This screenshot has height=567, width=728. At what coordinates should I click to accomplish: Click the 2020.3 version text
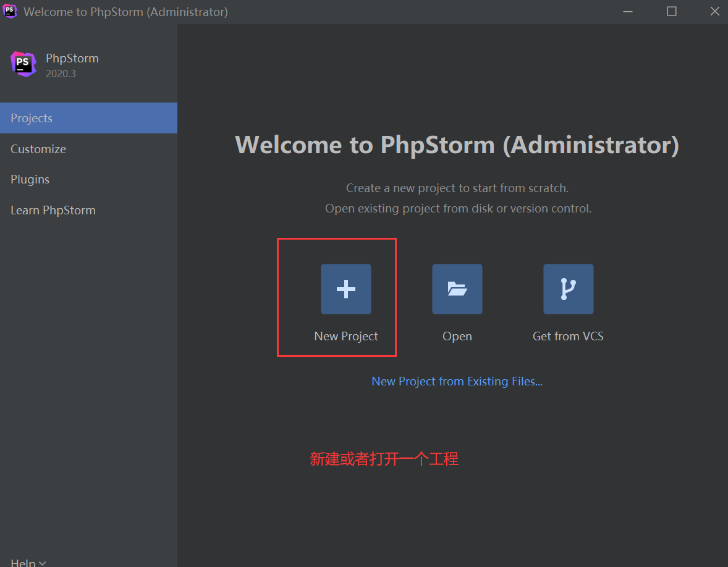coord(61,73)
